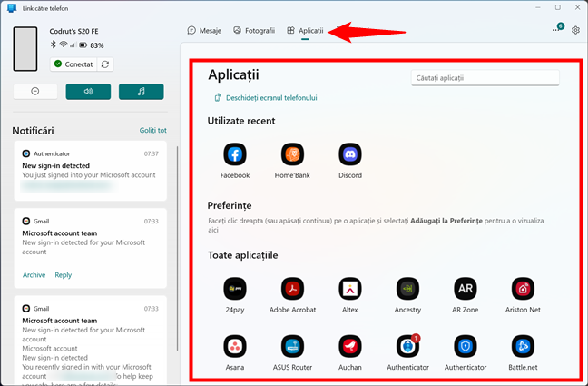Viewport: 588px width, 386px height.
Task: Open the Discord app
Action: pyautogui.click(x=350, y=154)
